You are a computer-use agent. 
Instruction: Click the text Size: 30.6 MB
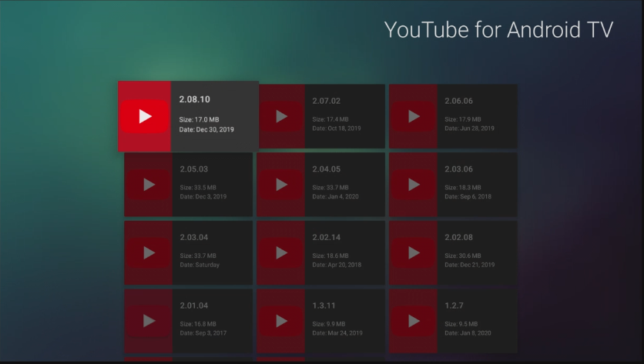462,255
